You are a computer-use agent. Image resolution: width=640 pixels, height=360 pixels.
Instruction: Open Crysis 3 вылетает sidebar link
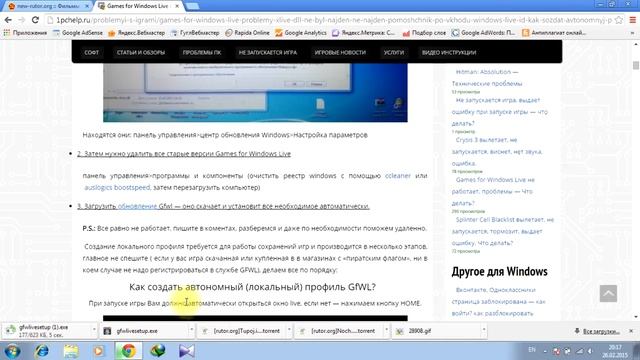(497, 151)
